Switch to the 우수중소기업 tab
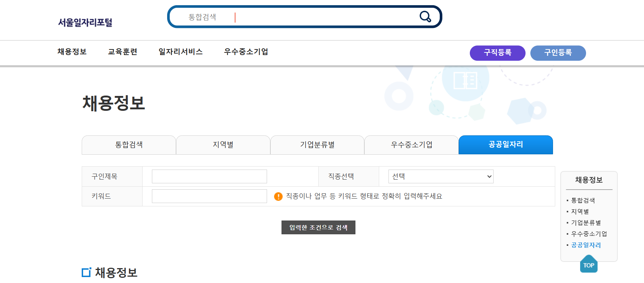 (412, 145)
